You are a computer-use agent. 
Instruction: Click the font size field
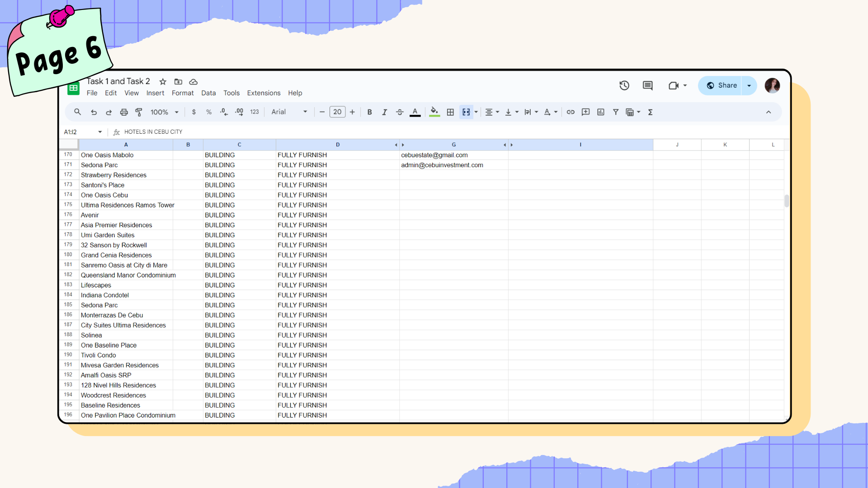coord(337,112)
